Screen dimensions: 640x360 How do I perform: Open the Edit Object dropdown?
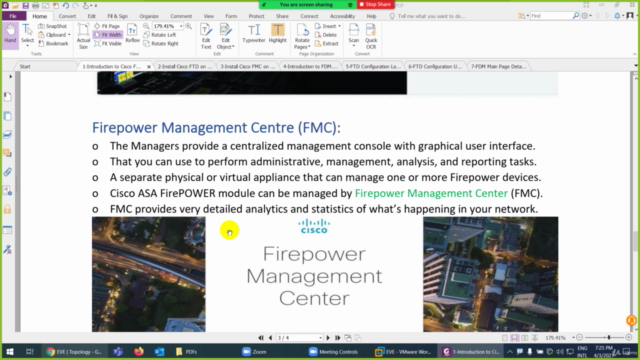pos(225,36)
